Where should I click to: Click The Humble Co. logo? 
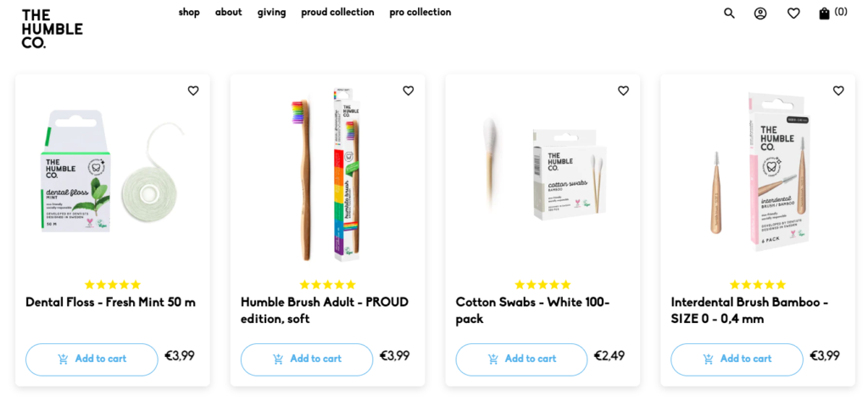click(x=52, y=29)
